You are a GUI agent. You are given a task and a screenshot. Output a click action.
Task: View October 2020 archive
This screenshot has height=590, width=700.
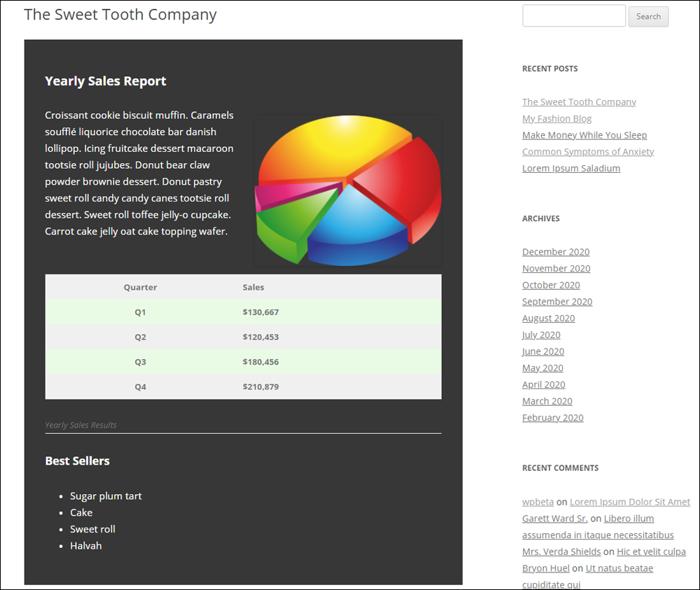coord(551,285)
